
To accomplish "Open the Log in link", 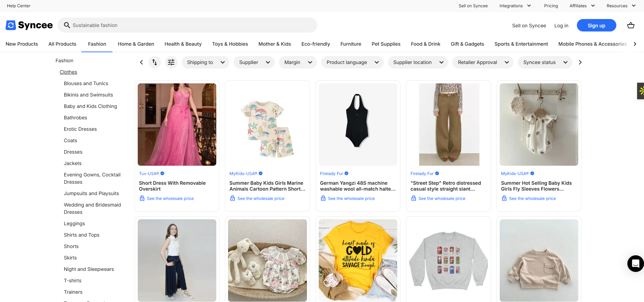I will (x=561, y=26).
